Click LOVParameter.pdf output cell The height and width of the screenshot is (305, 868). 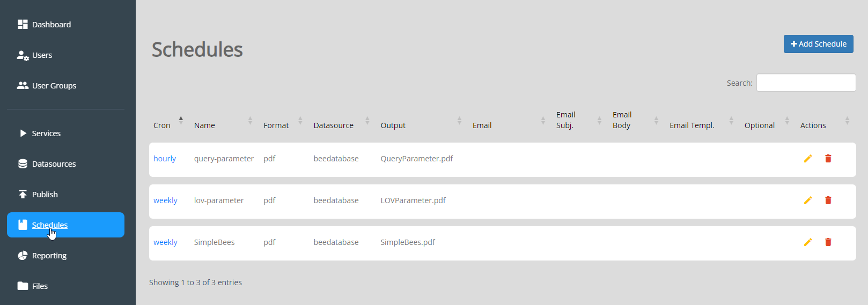coord(413,200)
